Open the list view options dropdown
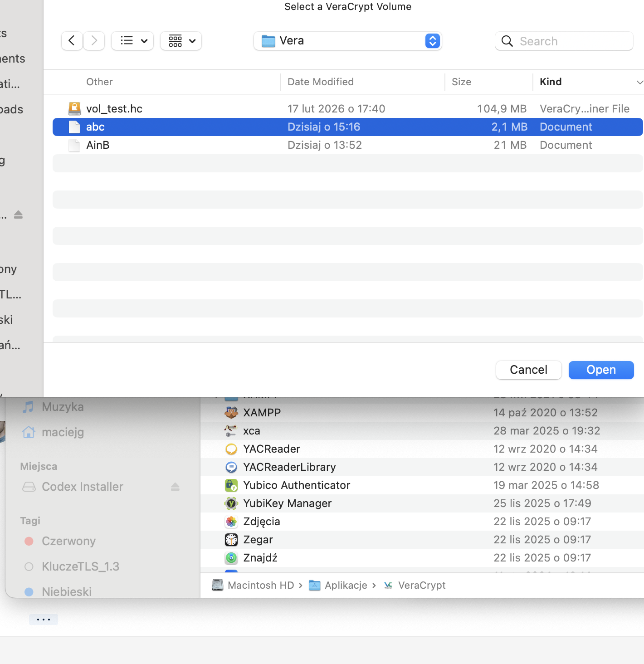The image size is (644, 664). coord(132,41)
